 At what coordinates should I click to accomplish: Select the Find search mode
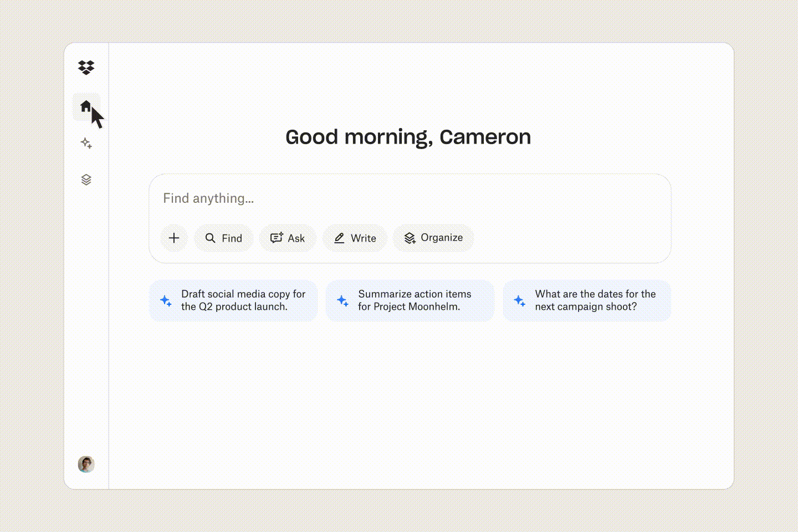coord(223,238)
